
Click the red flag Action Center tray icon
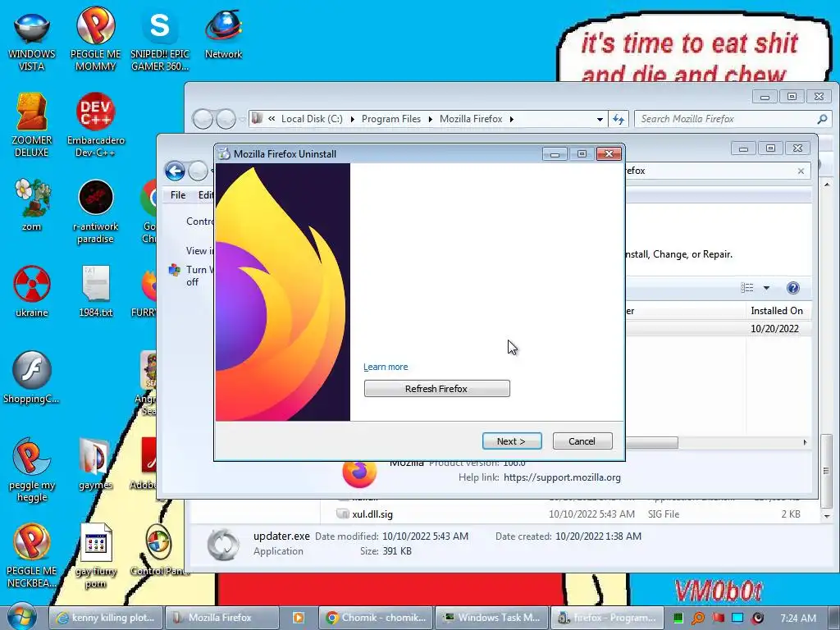(x=718, y=618)
